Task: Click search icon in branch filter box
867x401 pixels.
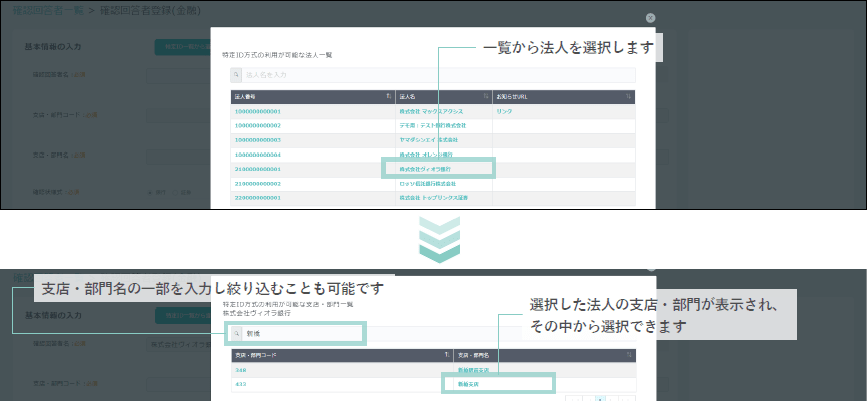Action: click(x=236, y=333)
